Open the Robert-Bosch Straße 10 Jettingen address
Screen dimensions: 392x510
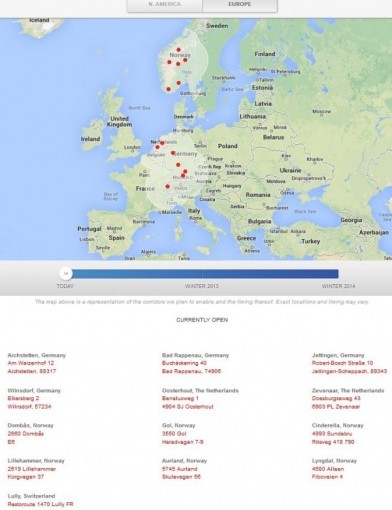pyautogui.click(x=349, y=367)
